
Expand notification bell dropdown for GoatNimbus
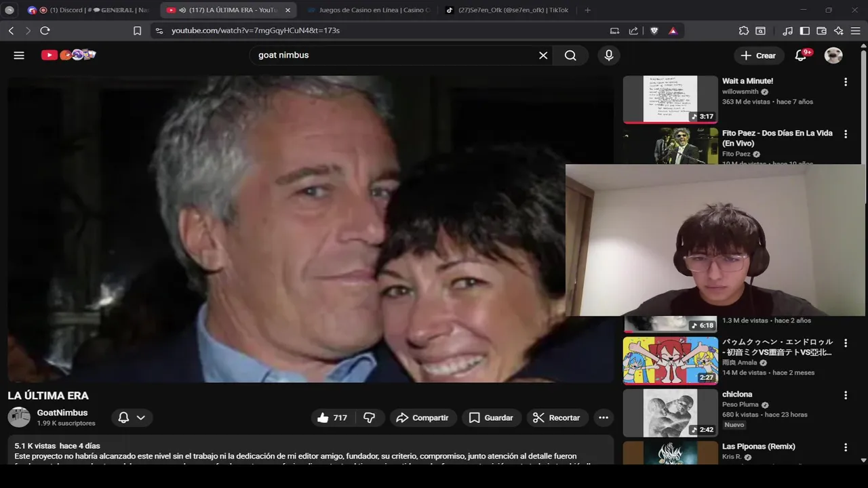132,418
